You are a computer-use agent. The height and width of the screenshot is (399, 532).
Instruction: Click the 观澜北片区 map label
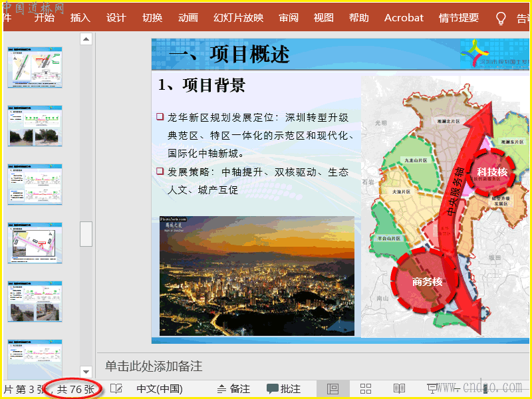pos(448,121)
